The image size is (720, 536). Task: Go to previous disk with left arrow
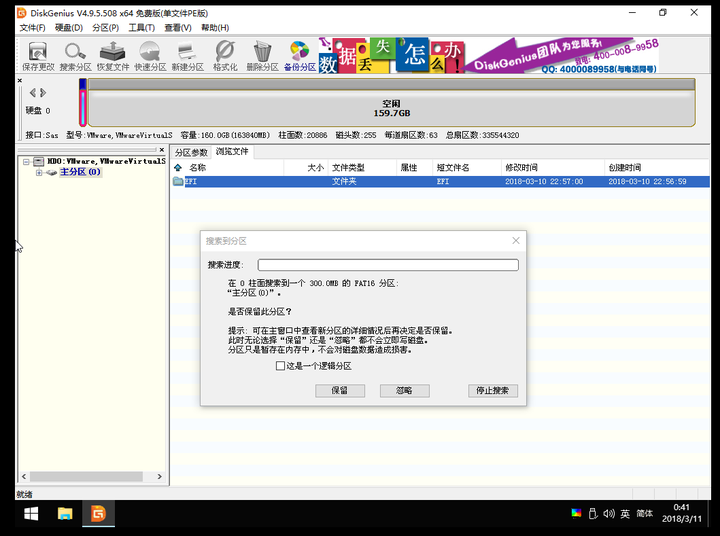pyautogui.click(x=33, y=93)
